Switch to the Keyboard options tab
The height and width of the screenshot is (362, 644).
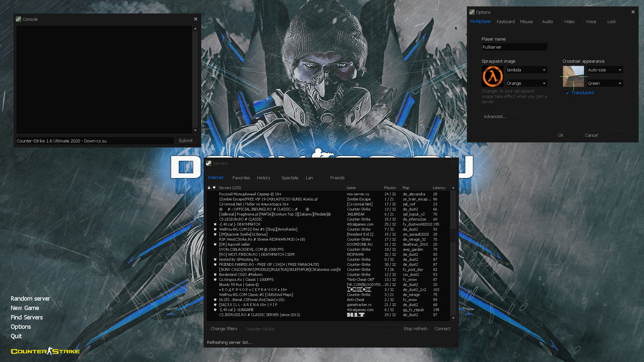tap(505, 21)
